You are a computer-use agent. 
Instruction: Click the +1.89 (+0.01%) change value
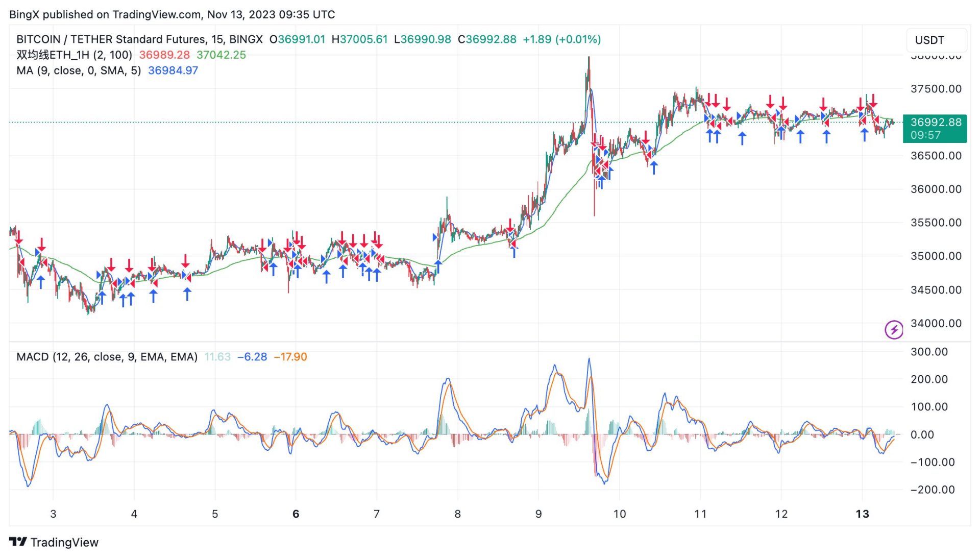[x=561, y=39]
